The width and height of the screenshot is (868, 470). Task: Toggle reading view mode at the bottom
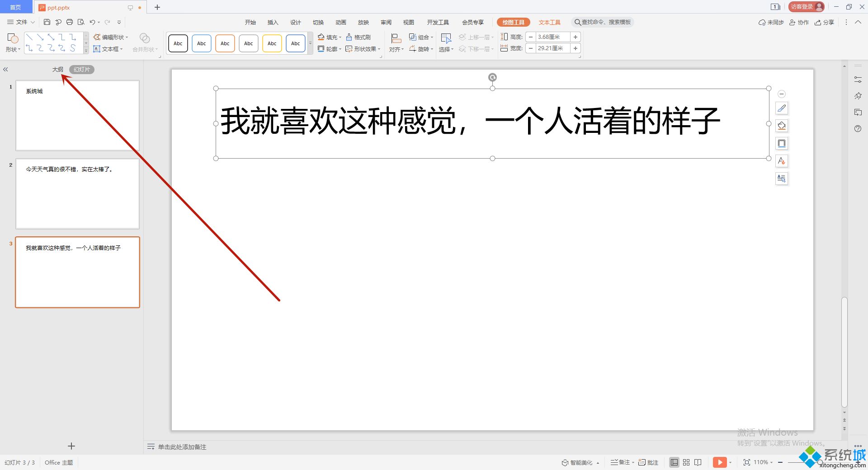click(698, 462)
